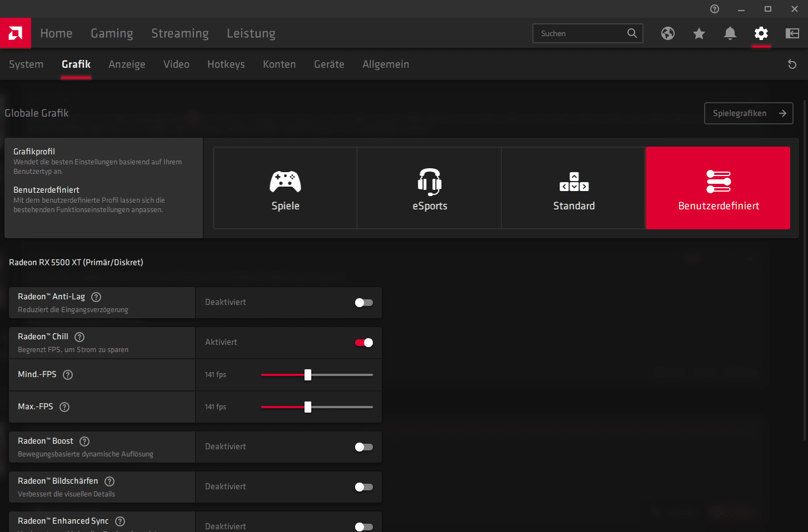Viewport: 808px width, 532px height.
Task: Open the Gaming tab
Action: pyautogui.click(x=112, y=33)
